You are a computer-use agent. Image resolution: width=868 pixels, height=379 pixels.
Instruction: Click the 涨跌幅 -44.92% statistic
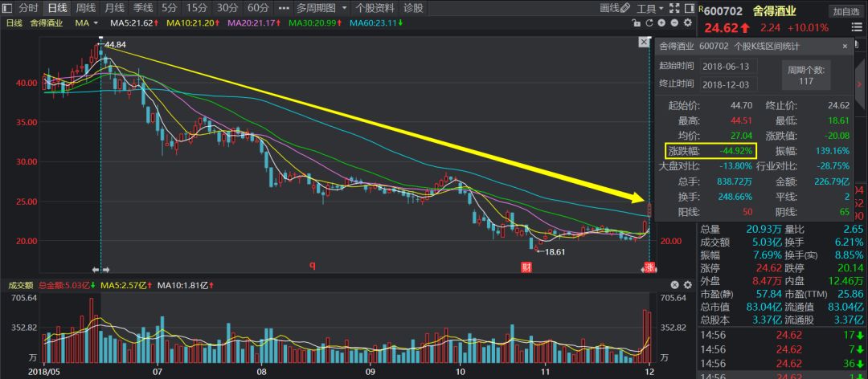pyautogui.click(x=710, y=150)
